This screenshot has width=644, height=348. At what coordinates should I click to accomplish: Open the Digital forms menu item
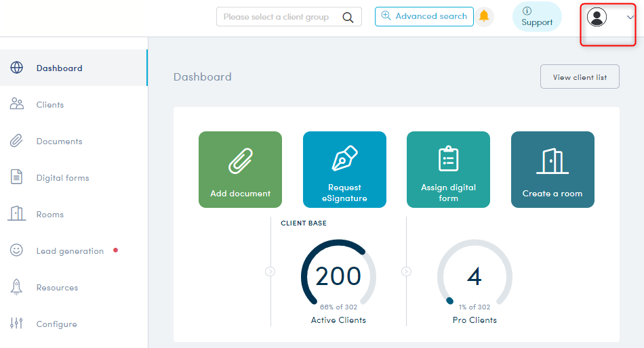pyautogui.click(x=73, y=177)
